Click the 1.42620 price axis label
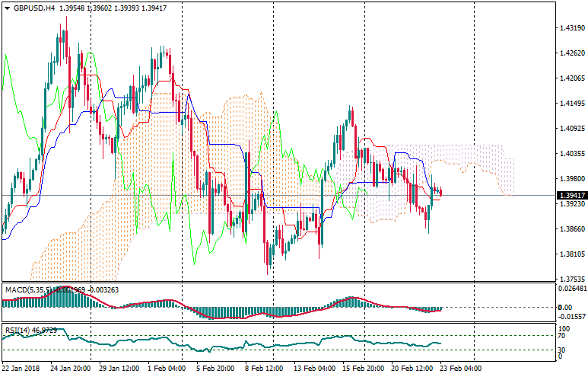 [x=571, y=53]
